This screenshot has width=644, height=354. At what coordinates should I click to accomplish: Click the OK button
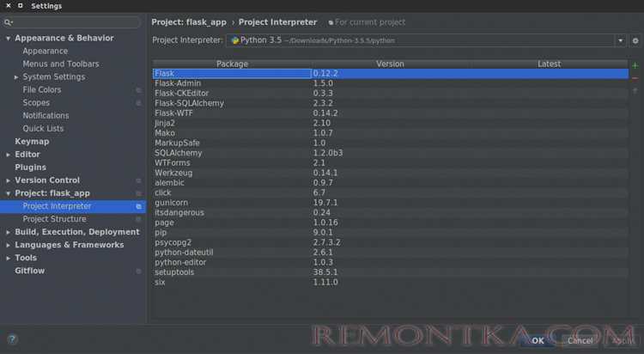538,341
